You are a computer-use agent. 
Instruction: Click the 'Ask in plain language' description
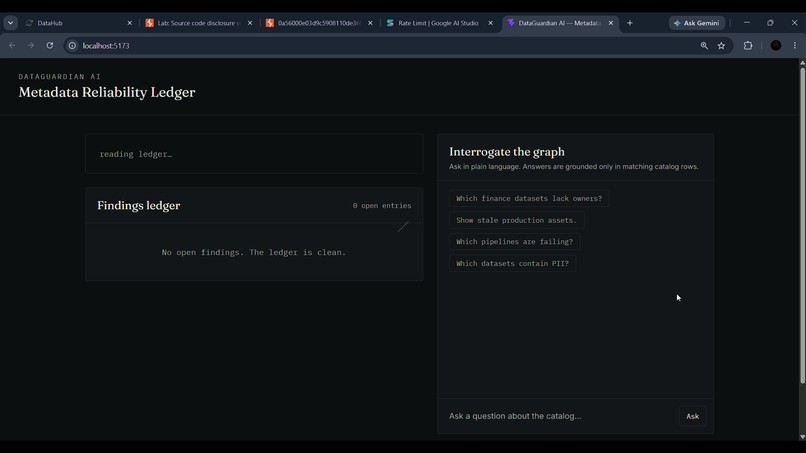pyautogui.click(x=574, y=167)
